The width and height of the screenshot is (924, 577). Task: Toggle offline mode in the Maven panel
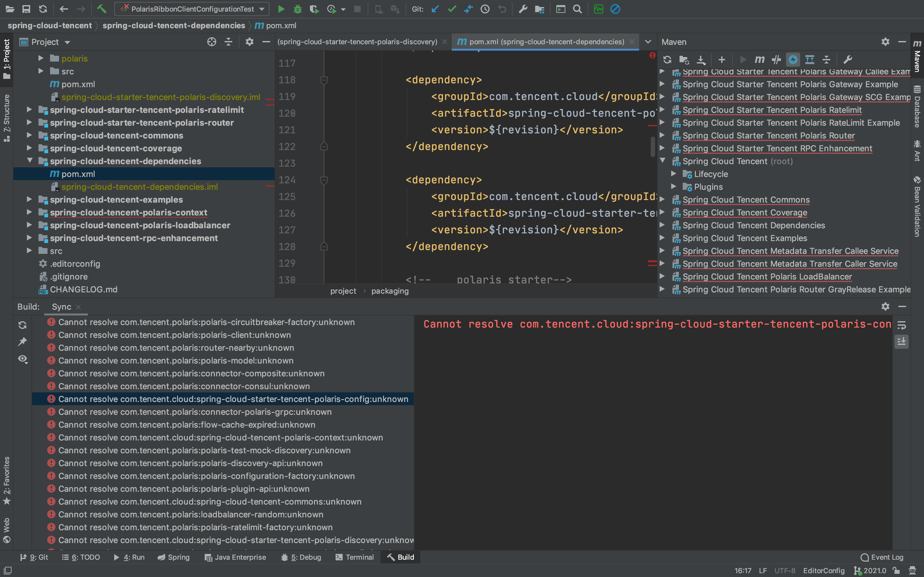tap(793, 60)
